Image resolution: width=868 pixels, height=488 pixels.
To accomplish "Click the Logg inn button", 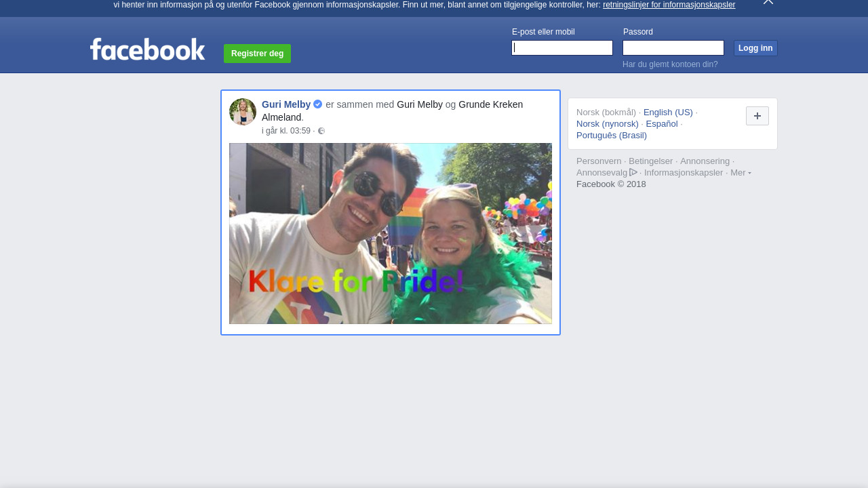I will 755,48.
